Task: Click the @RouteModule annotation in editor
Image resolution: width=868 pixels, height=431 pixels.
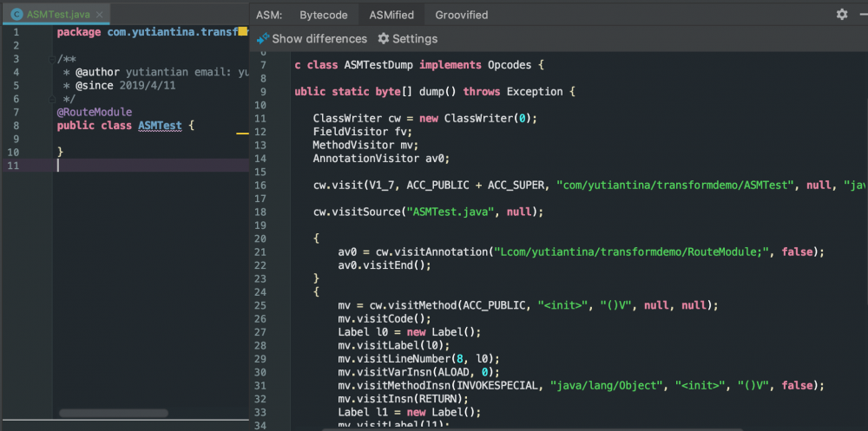Action: coord(94,113)
